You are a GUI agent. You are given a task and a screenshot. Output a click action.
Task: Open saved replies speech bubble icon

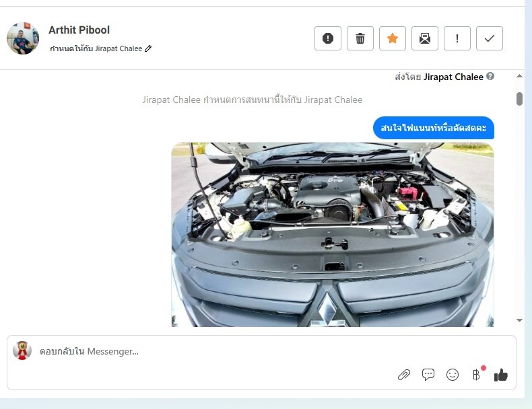tap(428, 375)
